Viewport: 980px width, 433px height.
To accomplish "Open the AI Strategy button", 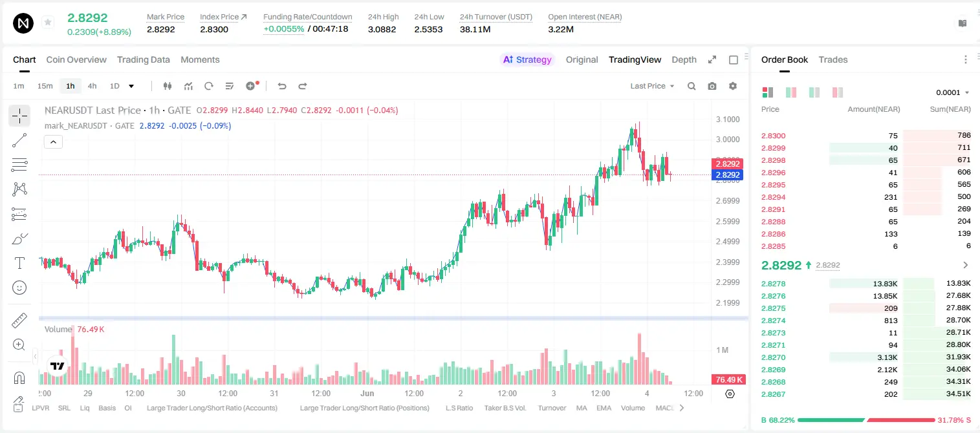I will 528,59.
